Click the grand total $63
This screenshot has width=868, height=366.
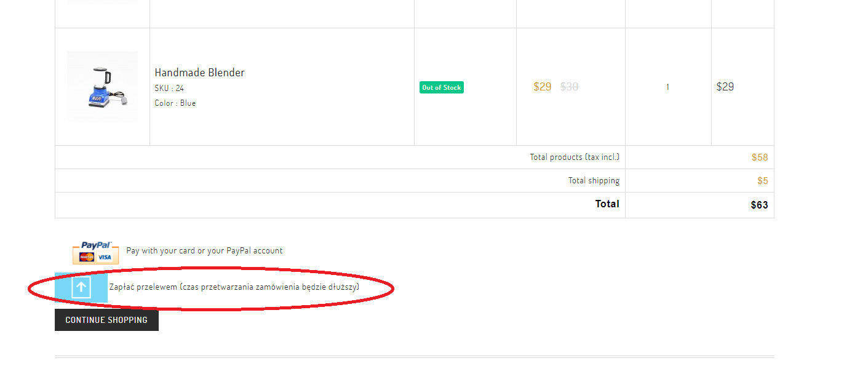coord(759,205)
